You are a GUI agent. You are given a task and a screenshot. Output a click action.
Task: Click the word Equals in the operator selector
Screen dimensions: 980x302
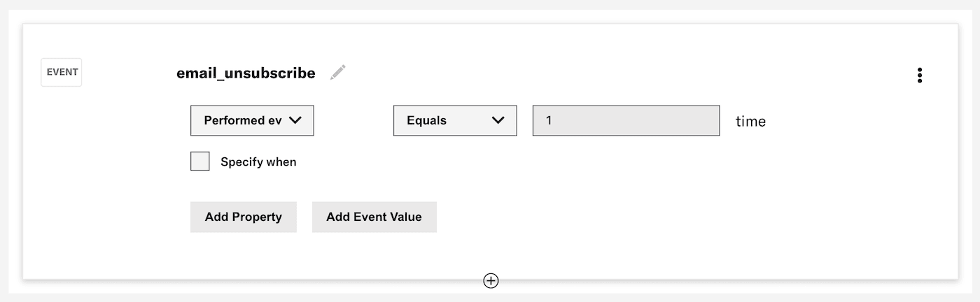coord(426,120)
